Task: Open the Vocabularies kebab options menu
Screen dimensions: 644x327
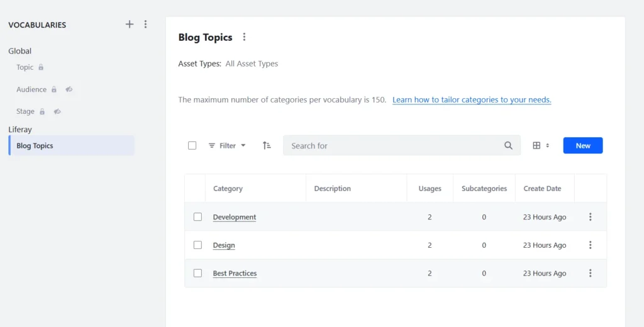Action: click(x=146, y=25)
